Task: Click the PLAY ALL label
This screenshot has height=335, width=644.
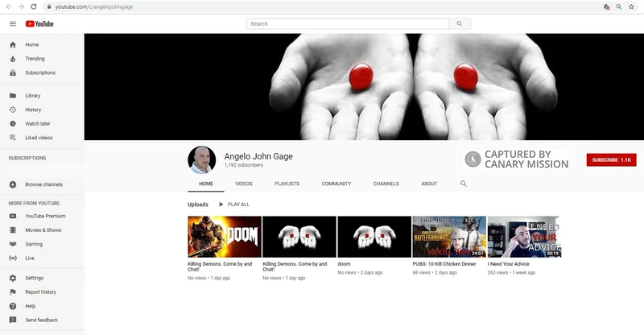Action: pyautogui.click(x=238, y=205)
